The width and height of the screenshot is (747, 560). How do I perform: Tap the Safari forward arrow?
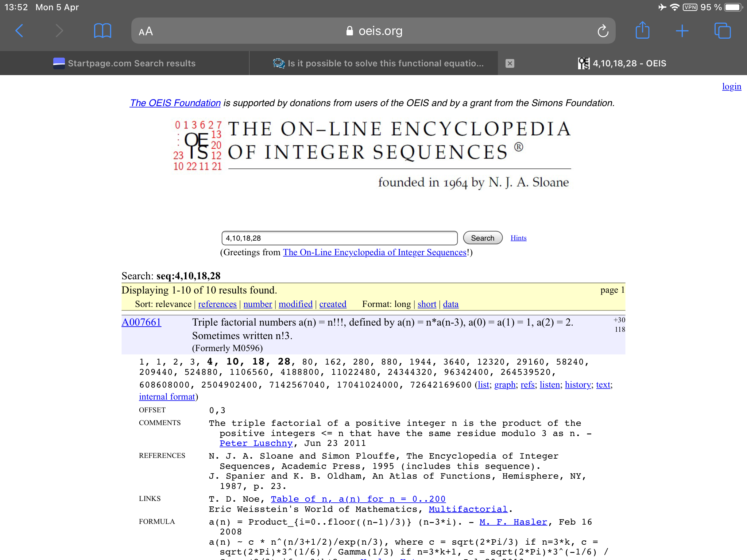coord(59,31)
